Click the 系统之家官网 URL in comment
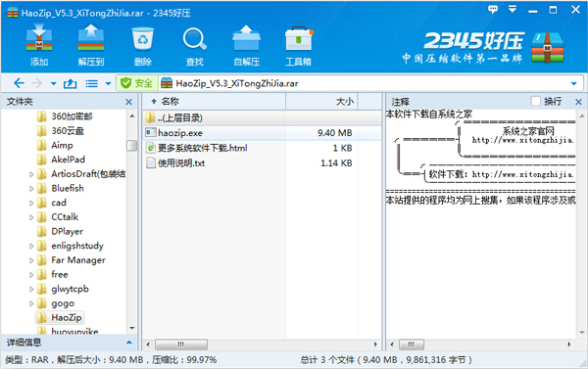 pos(522,141)
